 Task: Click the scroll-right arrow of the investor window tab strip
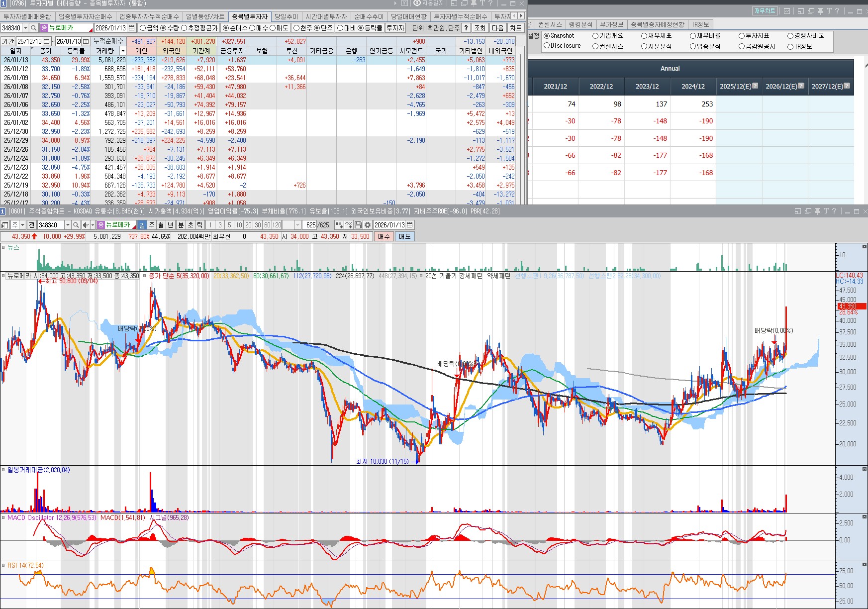point(521,16)
